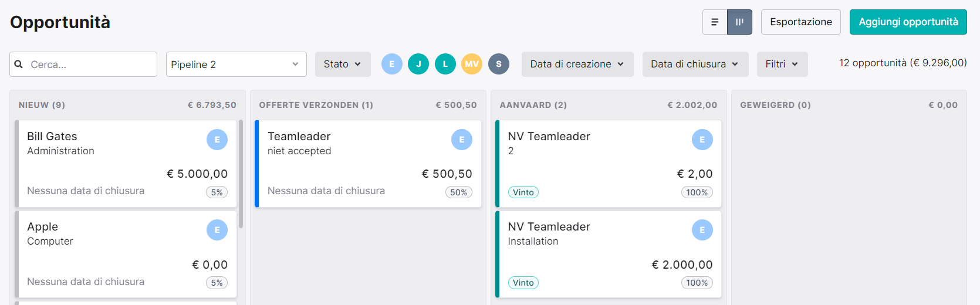Screen dimensions: 980x305
Task: Filter by user avatar S
Action: pos(499,64)
